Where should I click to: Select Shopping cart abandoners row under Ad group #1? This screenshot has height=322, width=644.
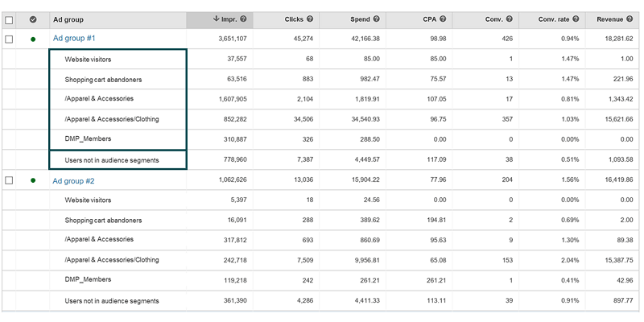(103, 80)
